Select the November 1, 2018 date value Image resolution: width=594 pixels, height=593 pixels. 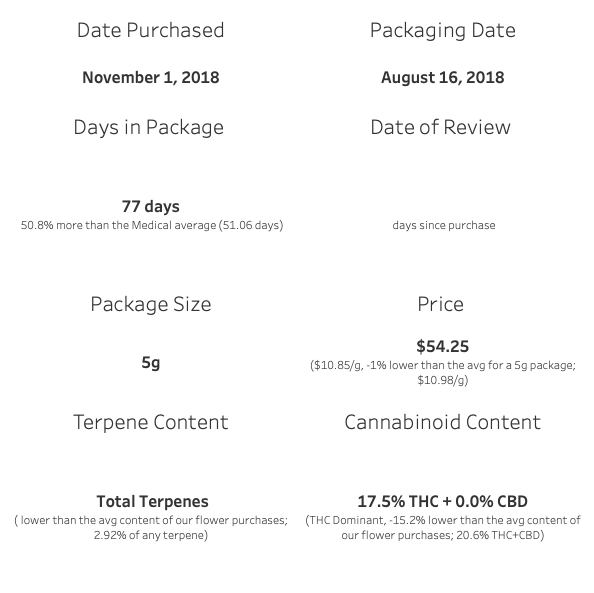tap(151, 77)
